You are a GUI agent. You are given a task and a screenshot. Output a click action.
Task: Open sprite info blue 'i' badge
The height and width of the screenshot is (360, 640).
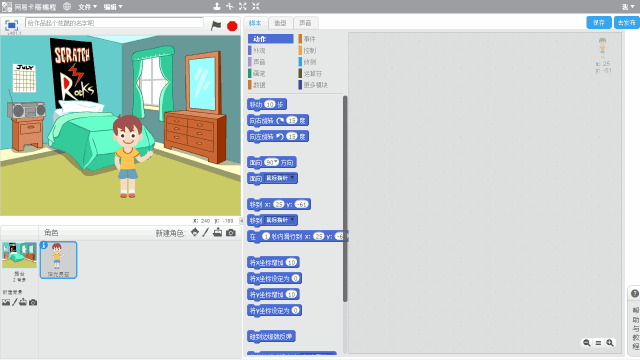(44, 245)
